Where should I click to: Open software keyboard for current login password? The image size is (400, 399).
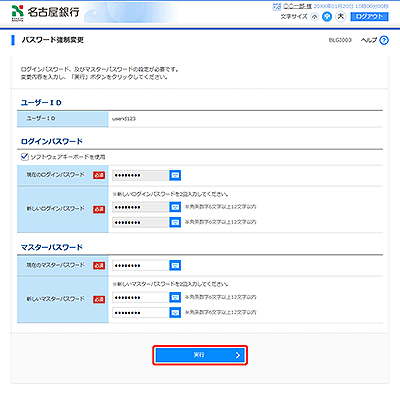(175, 175)
